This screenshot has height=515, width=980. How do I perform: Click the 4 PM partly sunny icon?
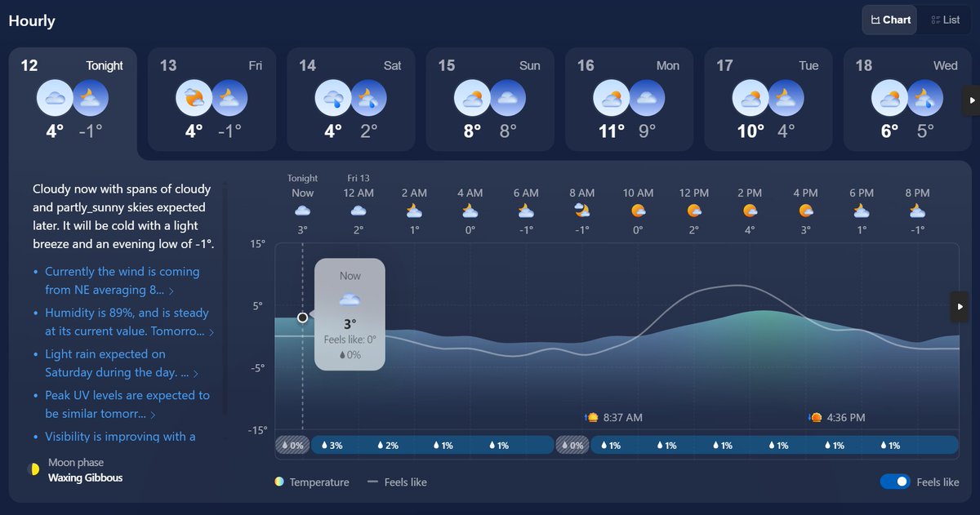click(x=805, y=211)
